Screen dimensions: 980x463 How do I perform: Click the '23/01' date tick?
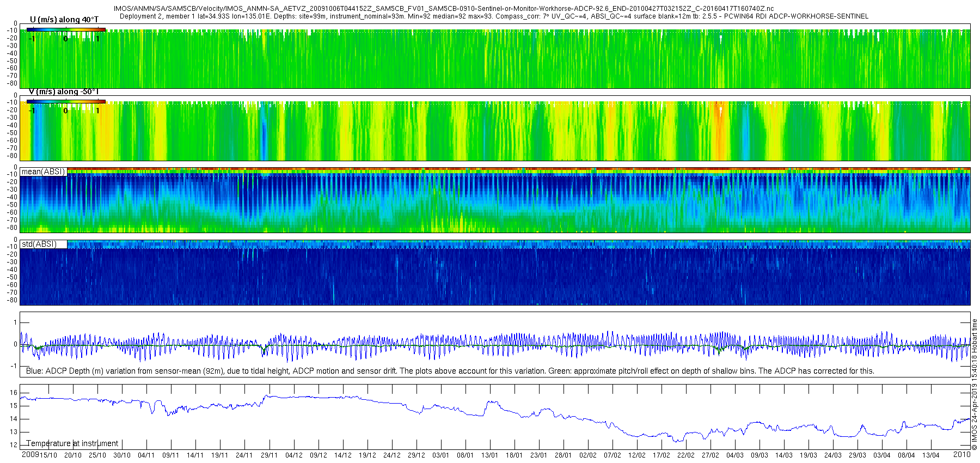point(539,455)
